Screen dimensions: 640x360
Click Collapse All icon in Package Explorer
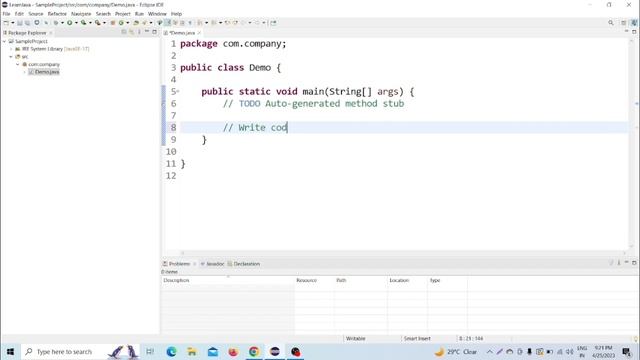pos(124,32)
